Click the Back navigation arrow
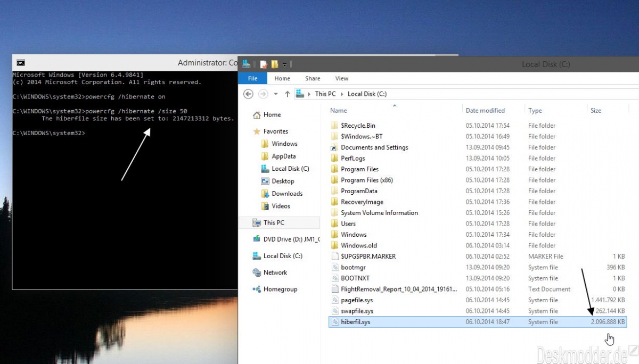Screen dimensions: 639x364 (x=248, y=94)
